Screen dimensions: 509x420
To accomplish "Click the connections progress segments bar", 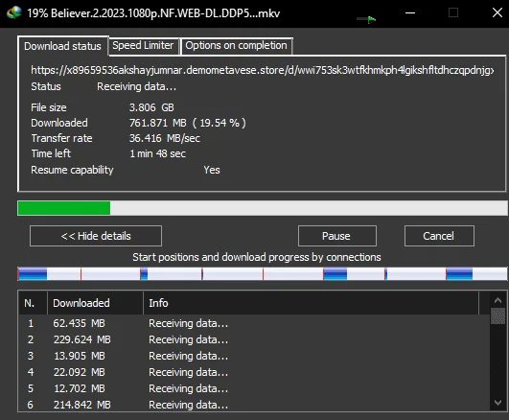I will (263, 274).
